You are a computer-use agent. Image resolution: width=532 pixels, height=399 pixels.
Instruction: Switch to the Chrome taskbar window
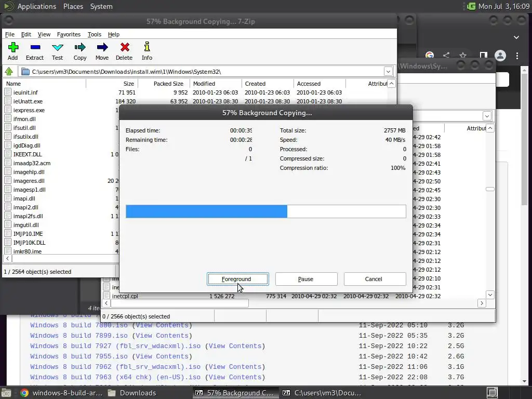pyautogui.click(x=61, y=393)
